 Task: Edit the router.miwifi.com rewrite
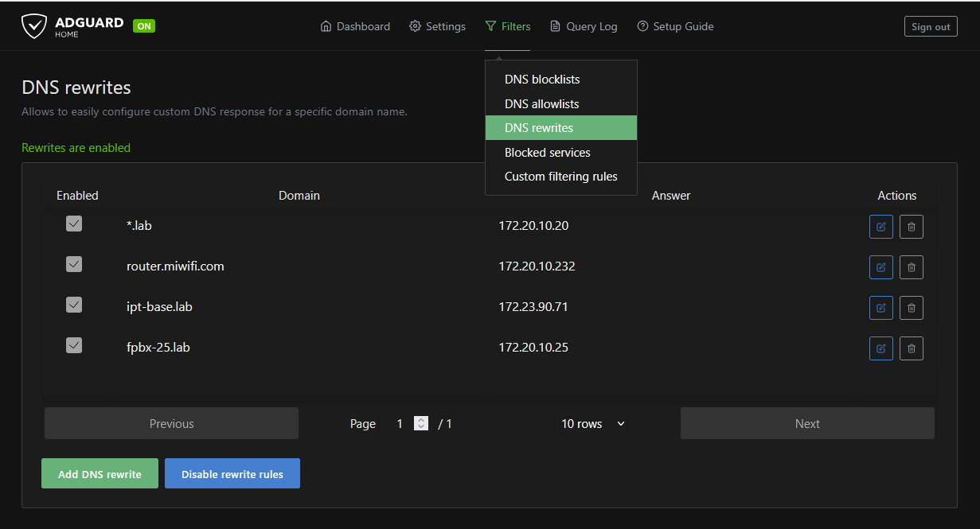(880, 267)
